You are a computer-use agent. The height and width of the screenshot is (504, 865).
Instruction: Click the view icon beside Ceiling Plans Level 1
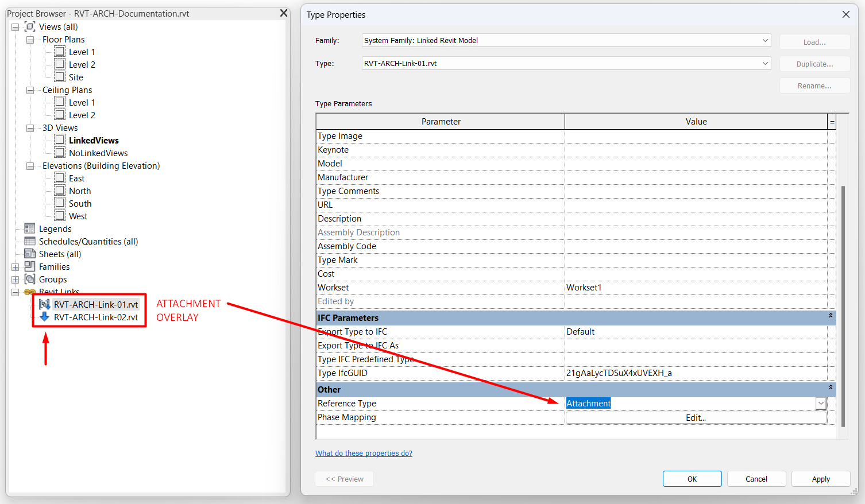click(x=60, y=102)
